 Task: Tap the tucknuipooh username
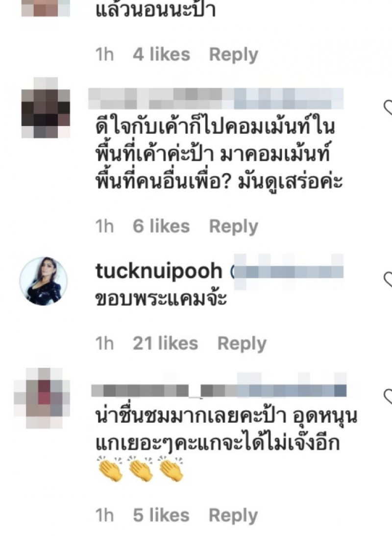click(x=159, y=271)
